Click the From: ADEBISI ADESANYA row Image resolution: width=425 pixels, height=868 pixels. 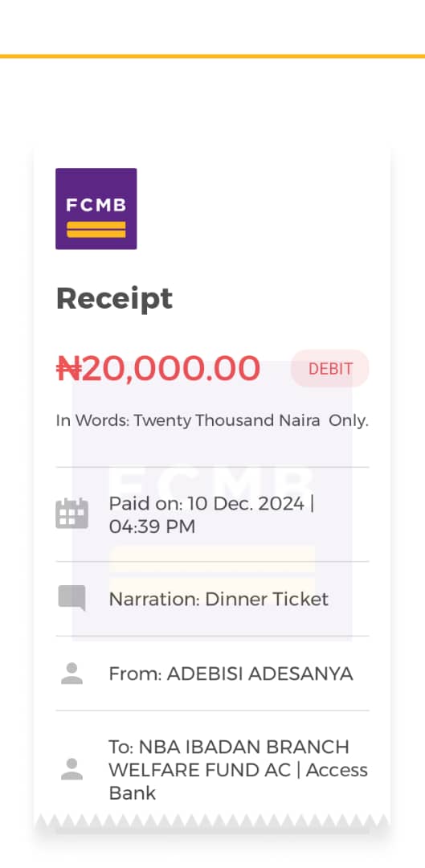212,674
